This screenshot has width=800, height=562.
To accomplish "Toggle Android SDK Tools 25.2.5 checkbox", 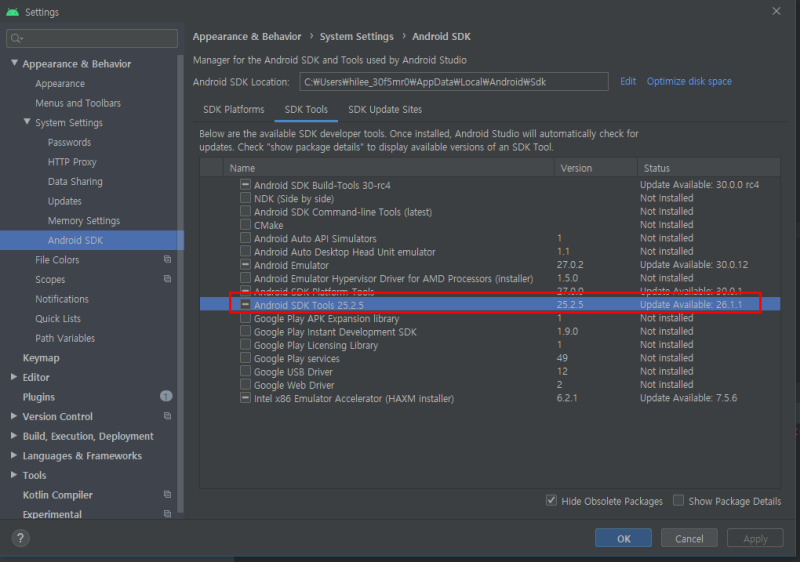I will (x=245, y=304).
